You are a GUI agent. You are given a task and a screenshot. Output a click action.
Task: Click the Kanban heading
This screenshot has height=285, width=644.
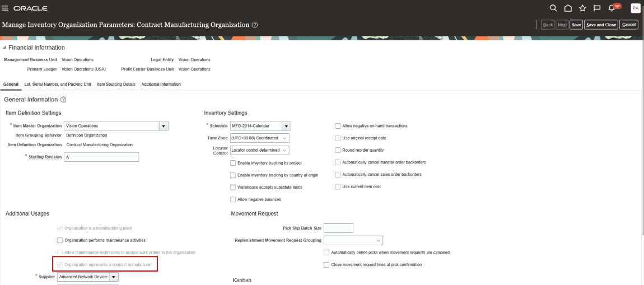(x=242, y=280)
